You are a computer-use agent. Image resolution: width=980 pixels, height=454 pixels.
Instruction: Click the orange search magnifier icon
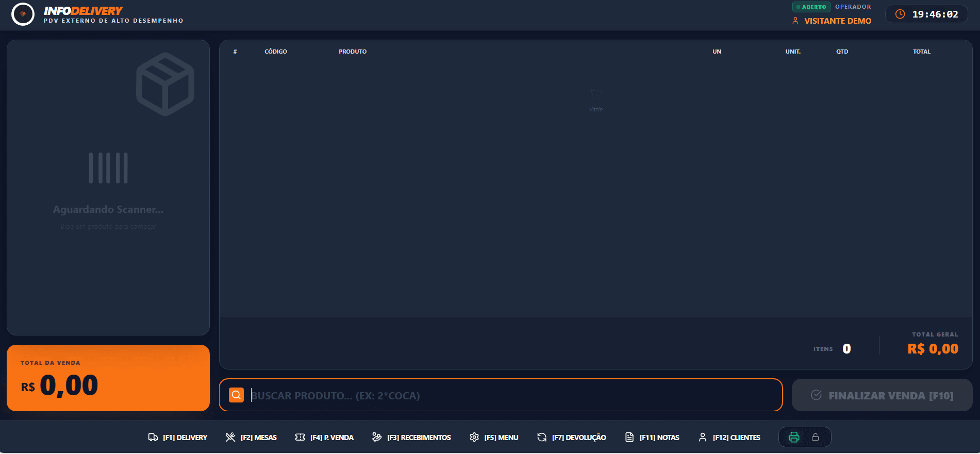coord(236,395)
